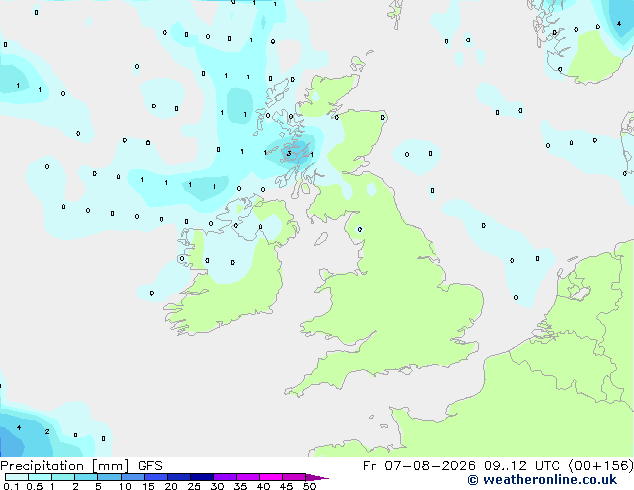Click the 15–20 mm legend color swatch
634x490 pixels.
155,477
